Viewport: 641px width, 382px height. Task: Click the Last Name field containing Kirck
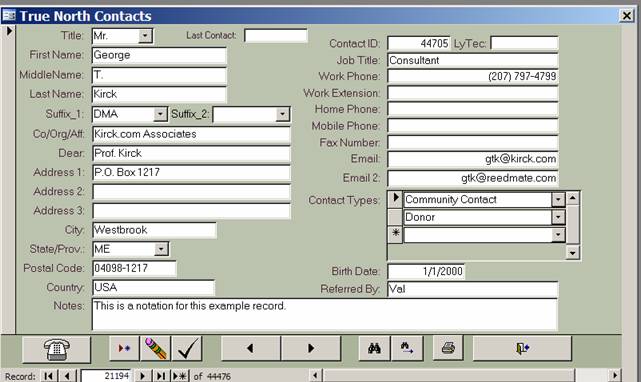pyautogui.click(x=159, y=94)
